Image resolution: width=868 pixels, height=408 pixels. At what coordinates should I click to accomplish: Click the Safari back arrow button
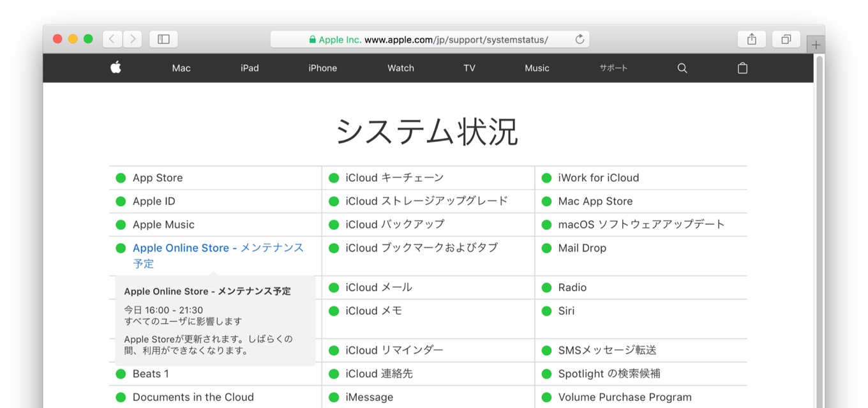(112, 40)
